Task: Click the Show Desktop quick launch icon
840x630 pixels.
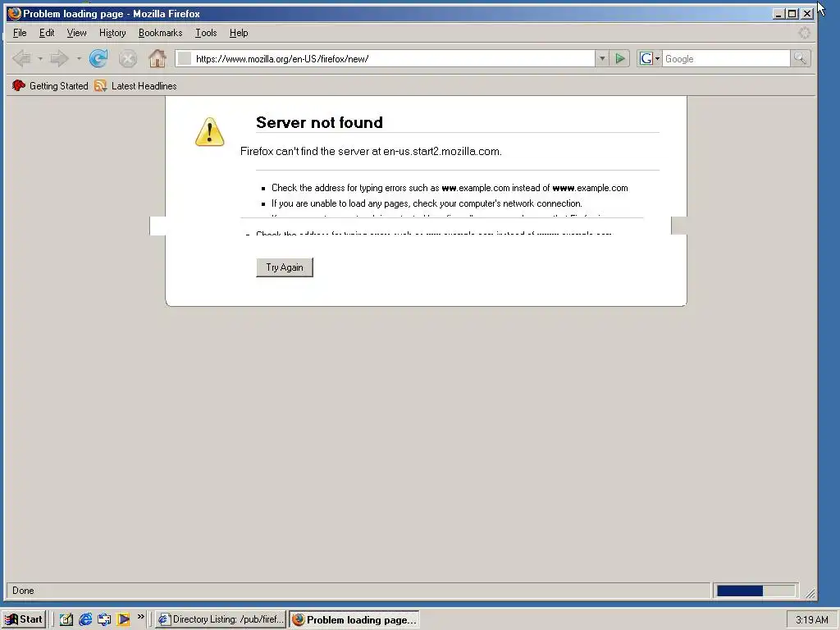Action: tap(104, 619)
